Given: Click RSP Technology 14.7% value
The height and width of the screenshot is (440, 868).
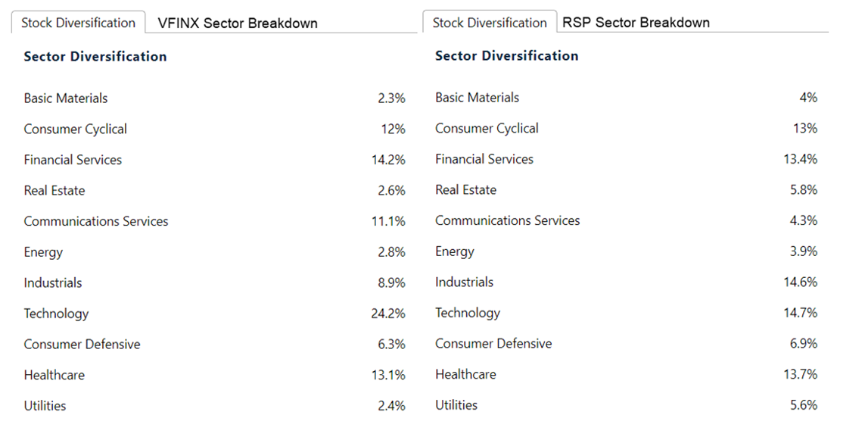Looking at the screenshot, I should (x=801, y=313).
